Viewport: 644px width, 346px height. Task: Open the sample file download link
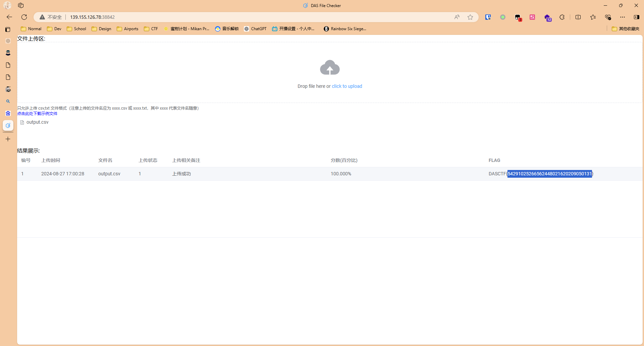37,114
